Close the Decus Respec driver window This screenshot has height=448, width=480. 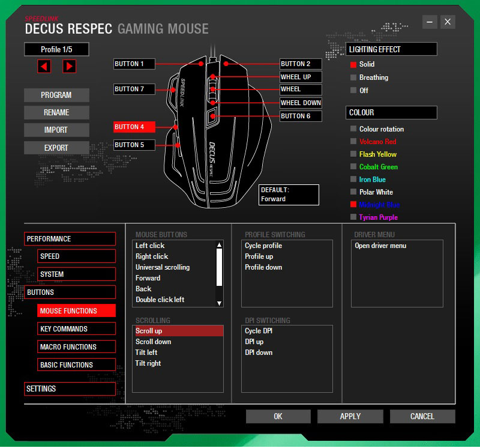pyautogui.click(x=448, y=22)
